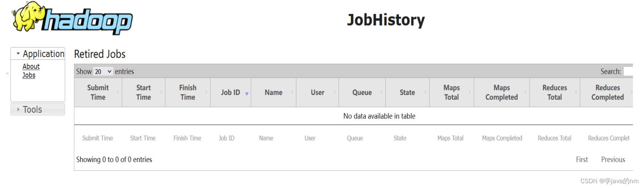Click the 'No data available in table' row
This screenshot has width=644, height=188.
(354, 116)
